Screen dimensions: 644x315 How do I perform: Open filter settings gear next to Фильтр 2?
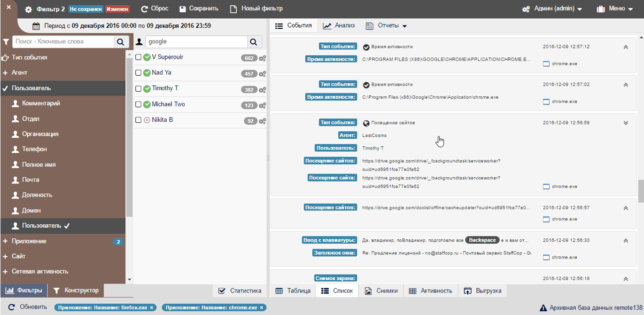(x=29, y=9)
